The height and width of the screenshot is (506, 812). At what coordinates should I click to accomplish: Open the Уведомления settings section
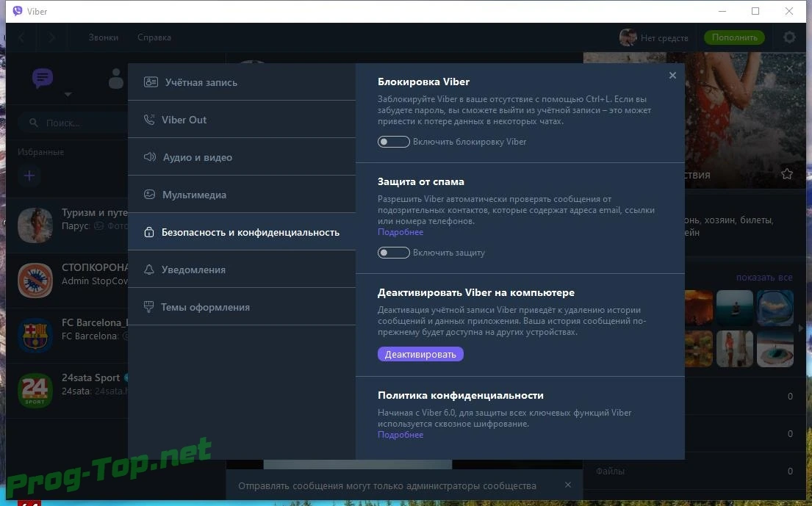point(242,270)
